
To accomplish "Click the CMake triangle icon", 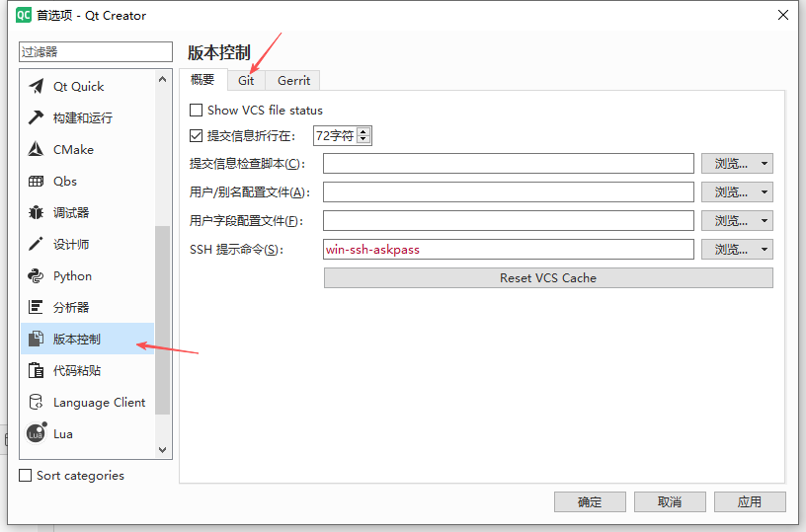I will (x=36, y=149).
